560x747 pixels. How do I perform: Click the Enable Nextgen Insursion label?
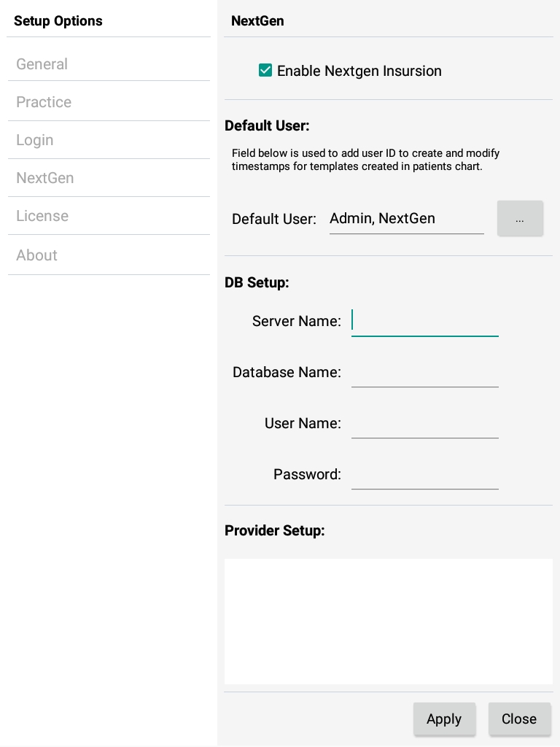359,71
